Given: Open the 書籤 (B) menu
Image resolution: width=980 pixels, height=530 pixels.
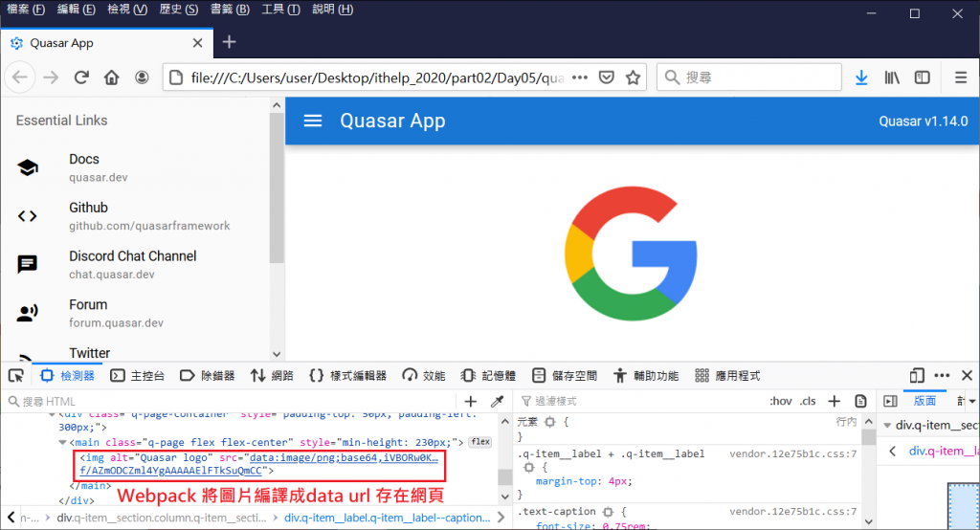Looking at the screenshot, I should pyautogui.click(x=230, y=10).
